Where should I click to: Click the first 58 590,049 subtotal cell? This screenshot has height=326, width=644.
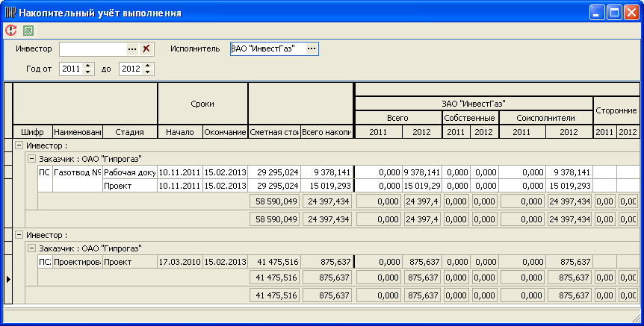pos(275,201)
